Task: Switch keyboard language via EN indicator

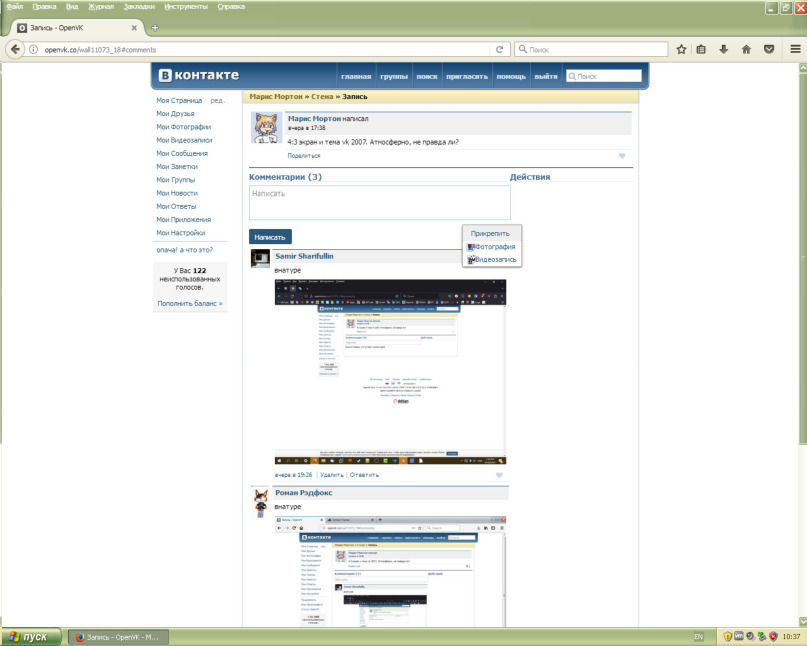Action: tap(698, 637)
